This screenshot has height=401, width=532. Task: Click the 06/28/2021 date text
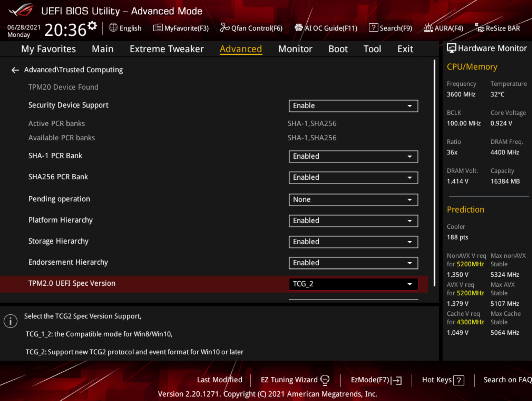(x=24, y=27)
